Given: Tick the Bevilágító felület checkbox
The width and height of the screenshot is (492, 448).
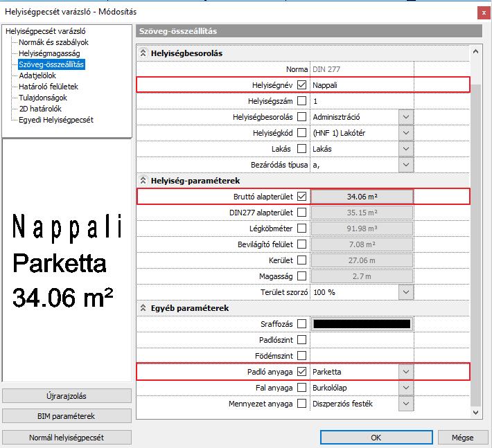Looking at the screenshot, I should [x=301, y=244].
